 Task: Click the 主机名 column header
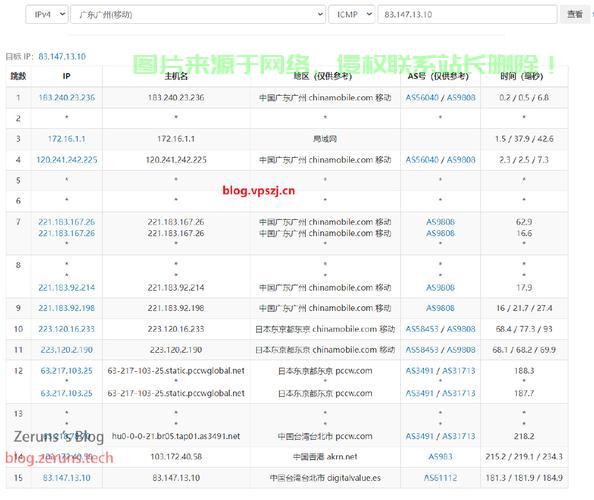tap(176, 76)
